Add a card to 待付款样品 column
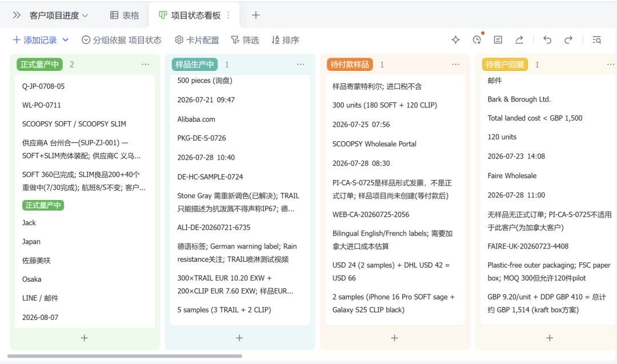617x364 pixels. click(x=395, y=338)
